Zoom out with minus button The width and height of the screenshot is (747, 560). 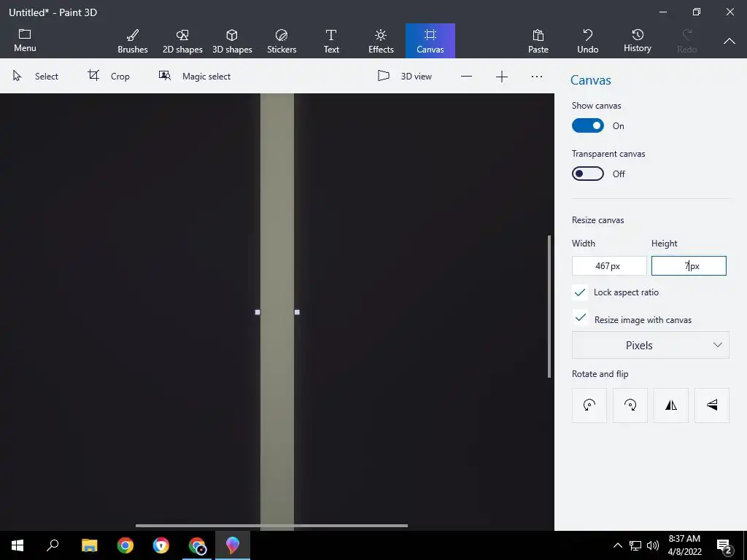coord(466,76)
